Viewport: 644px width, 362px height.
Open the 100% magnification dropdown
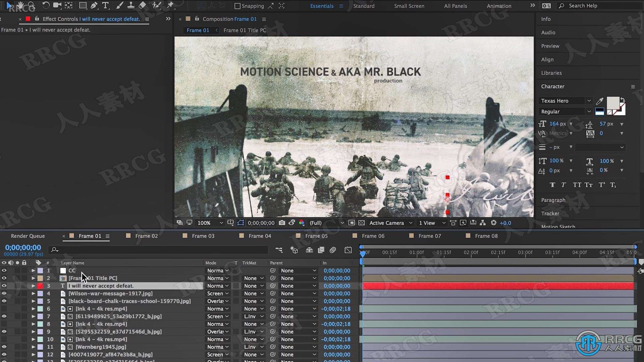210,223
